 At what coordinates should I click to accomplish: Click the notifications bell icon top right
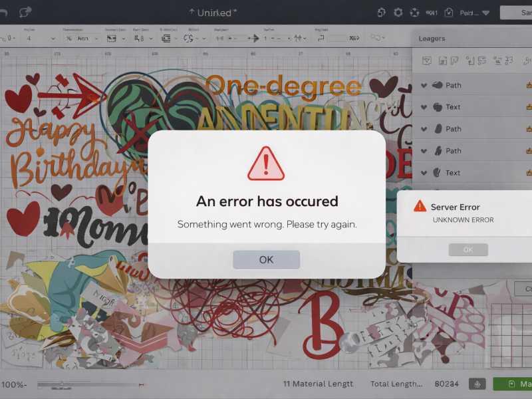430,12
